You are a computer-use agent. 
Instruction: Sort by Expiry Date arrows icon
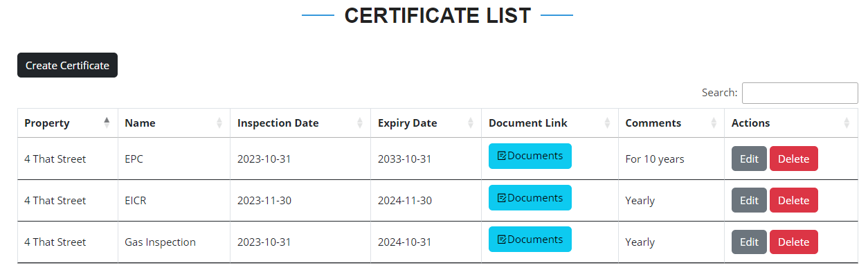471,123
